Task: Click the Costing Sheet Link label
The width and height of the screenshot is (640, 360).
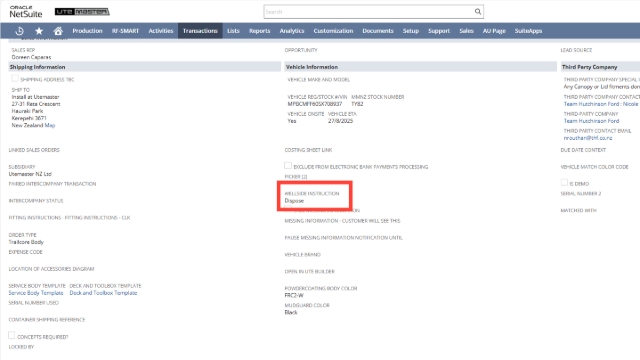Action: [308, 150]
